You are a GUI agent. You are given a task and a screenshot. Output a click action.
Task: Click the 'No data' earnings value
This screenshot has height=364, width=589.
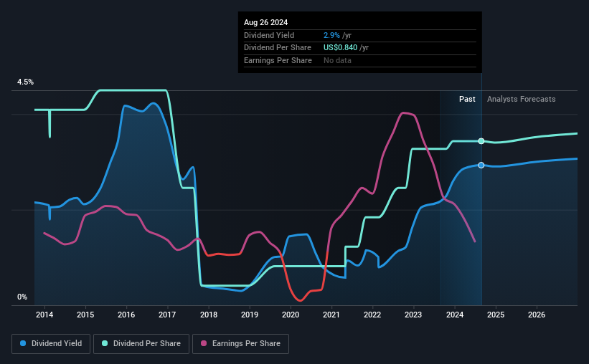(337, 60)
